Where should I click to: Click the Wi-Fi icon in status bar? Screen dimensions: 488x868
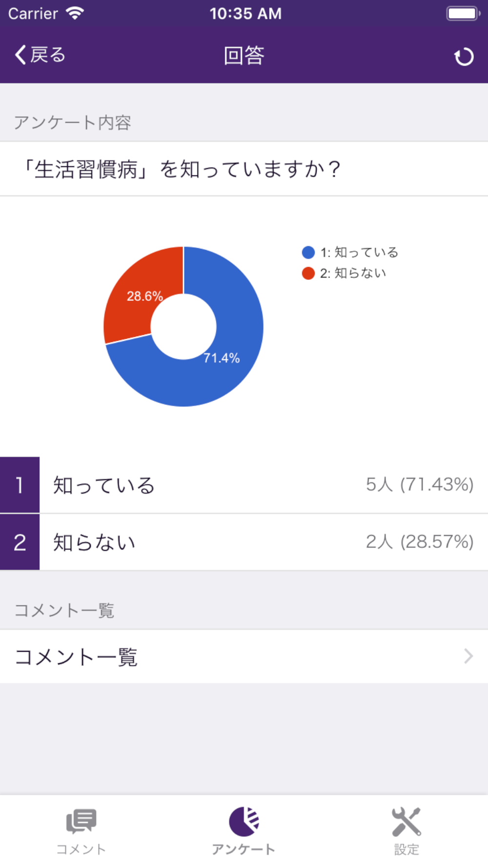click(75, 13)
